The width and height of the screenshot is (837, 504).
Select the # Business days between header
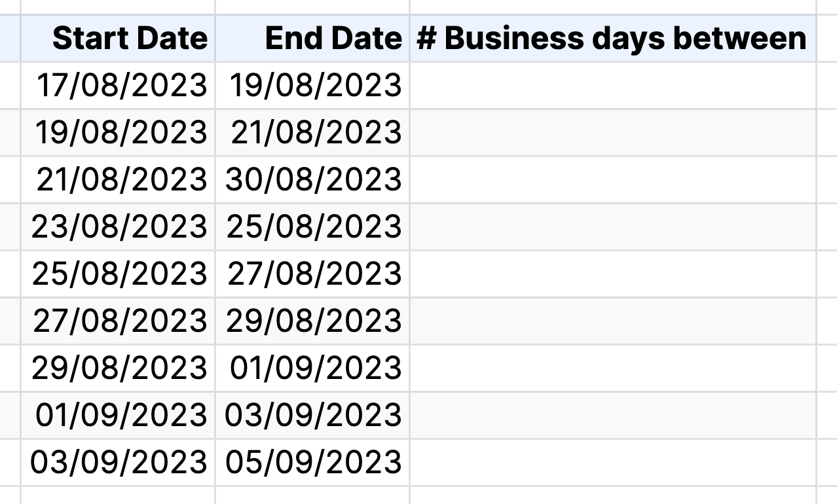pyautogui.click(x=613, y=39)
